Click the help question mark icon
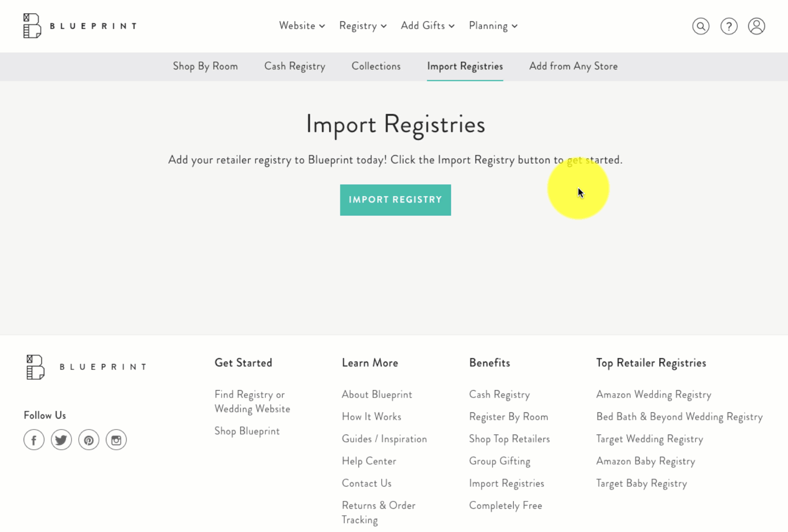 pyautogui.click(x=729, y=26)
